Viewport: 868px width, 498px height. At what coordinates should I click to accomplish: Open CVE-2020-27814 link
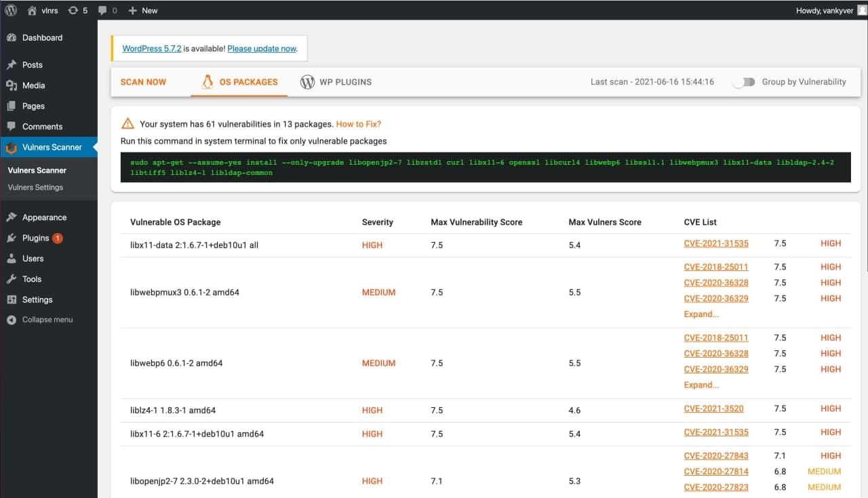coord(716,472)
